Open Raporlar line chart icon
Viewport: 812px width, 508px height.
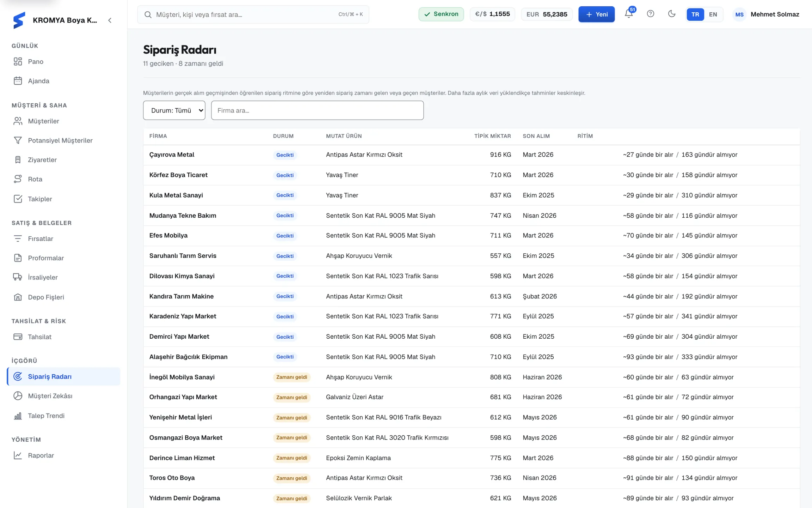tap(18, 455)
